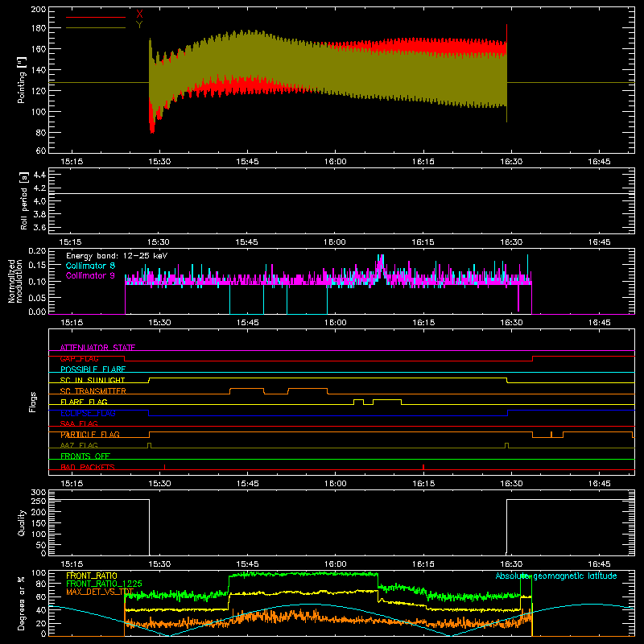
Task: Click the 200 tick on Pointing axis
Action: (x=38, y=10)
